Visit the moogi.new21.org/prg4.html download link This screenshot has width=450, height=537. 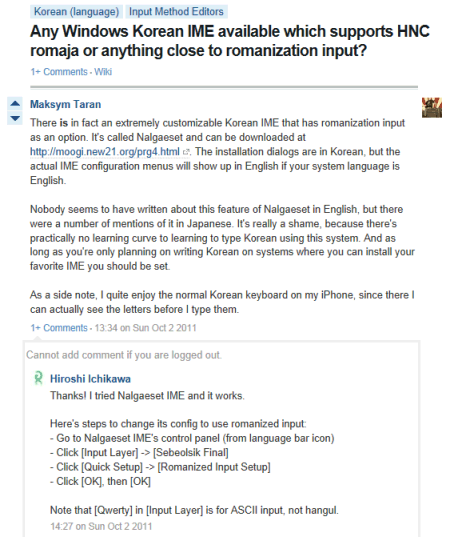point(105,152)
